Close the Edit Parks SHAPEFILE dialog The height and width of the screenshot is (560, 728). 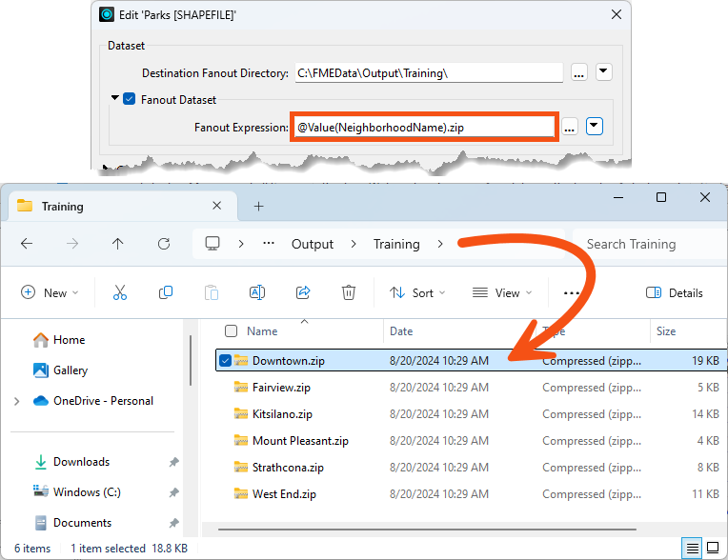coord(617,14)
